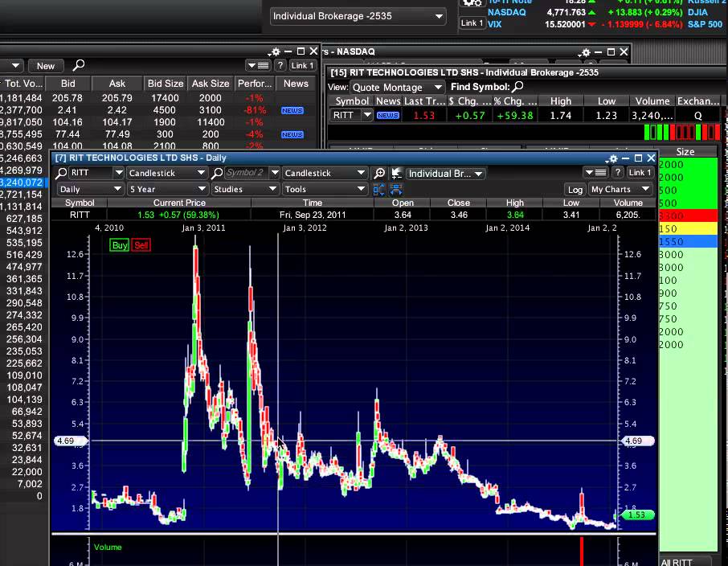The height and width of the screenshot is (566, 728).
Task: Toggle the Log scale button
Action: pyautogui.click(x=575, y=190)
